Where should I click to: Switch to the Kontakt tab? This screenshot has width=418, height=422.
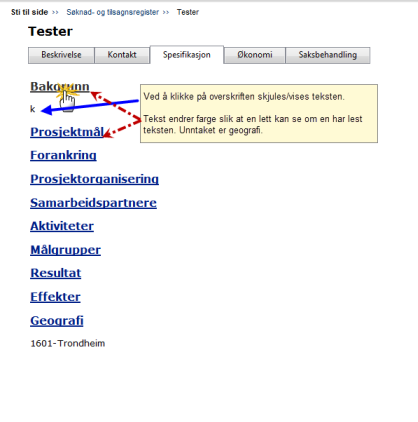[x=122, y=55]
